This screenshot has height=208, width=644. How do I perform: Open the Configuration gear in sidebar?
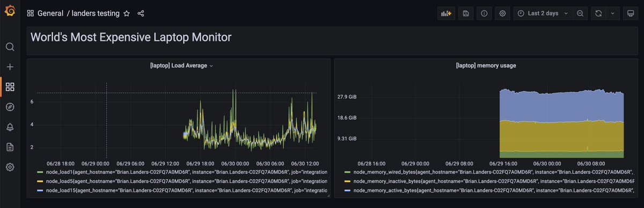pos(10,167)
